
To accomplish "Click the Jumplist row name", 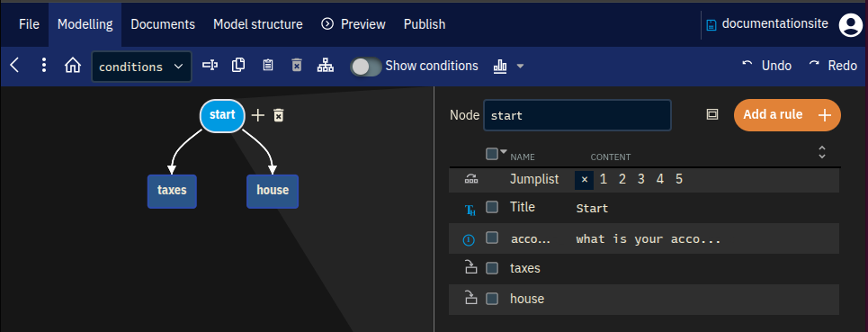I will 534,179.
